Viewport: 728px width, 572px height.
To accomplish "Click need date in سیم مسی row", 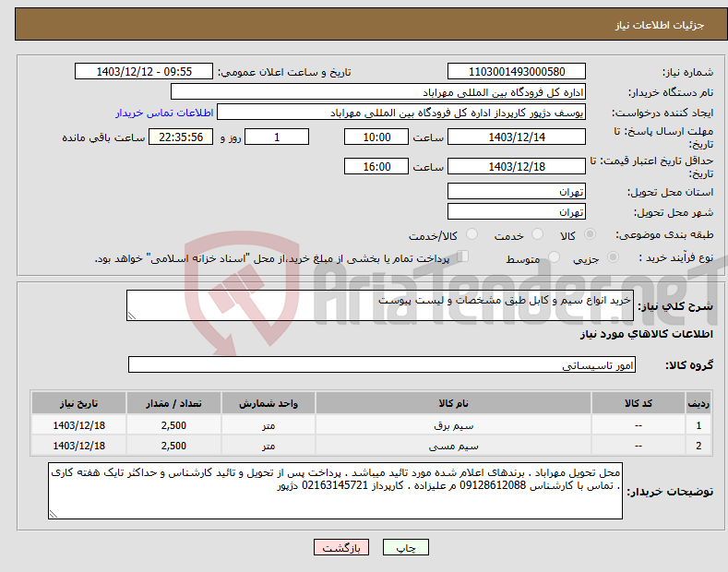I will point(79,446).
